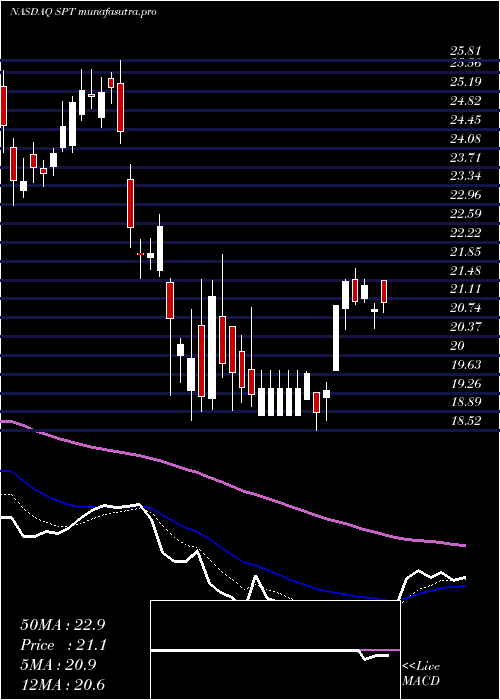Screen dimensions: 500x700
Task: Click the 18.52 price axis label
Action: 465,421
